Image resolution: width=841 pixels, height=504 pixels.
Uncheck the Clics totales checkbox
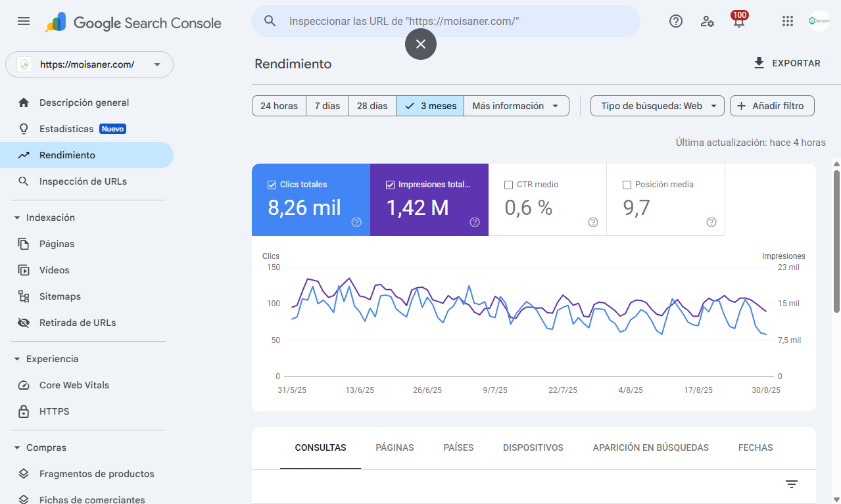click(272, 185)
